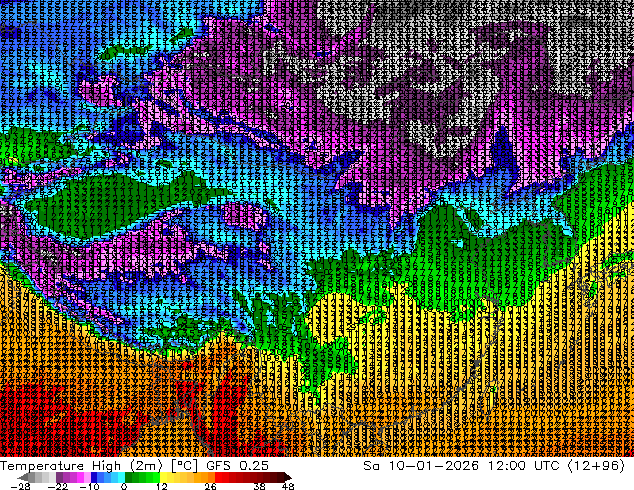634x490 pixels.
Task: Click the '-28' legend scale value
Action: pyautogui.click(x=20, y=487)
